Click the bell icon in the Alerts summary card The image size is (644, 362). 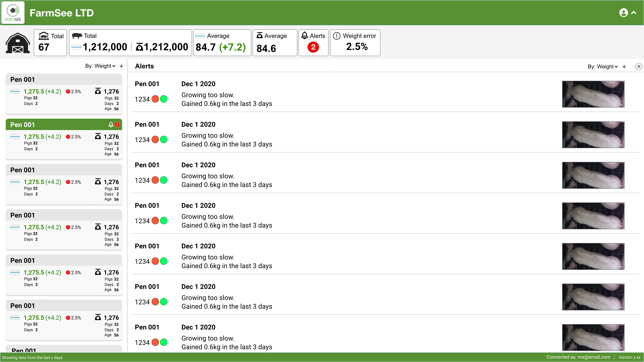pos(305,36)
